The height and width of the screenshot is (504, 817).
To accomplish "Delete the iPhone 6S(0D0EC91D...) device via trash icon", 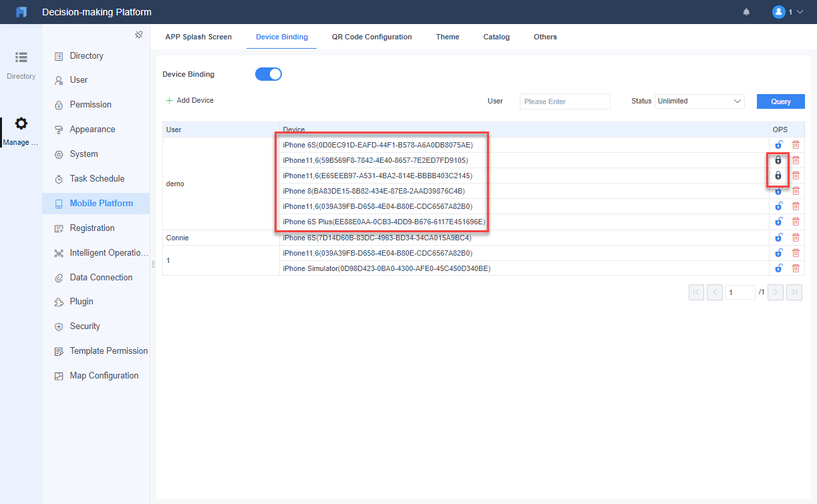I will pyautogui.click(x=795, y=145).
